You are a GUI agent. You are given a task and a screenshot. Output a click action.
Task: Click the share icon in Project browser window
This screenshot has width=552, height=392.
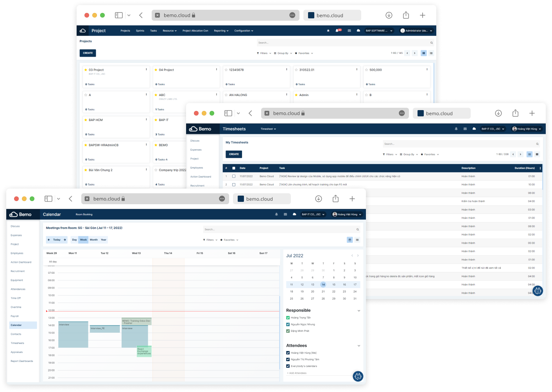tap(406, 15)
